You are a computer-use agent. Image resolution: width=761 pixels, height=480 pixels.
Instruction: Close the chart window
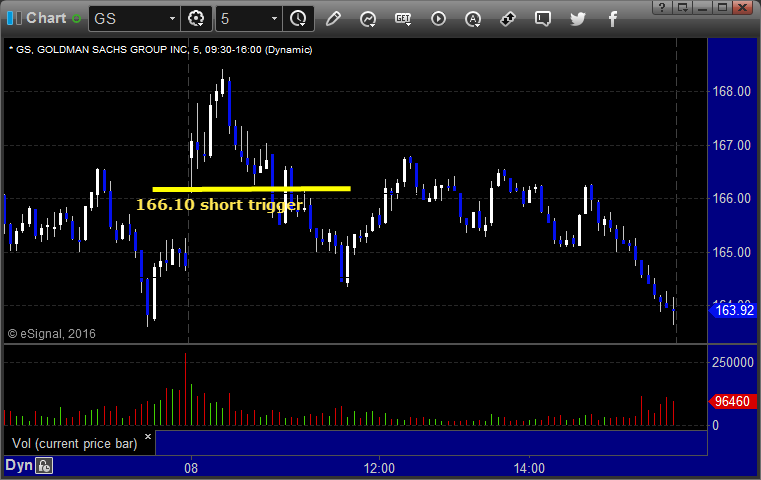(x=743, y=7)
